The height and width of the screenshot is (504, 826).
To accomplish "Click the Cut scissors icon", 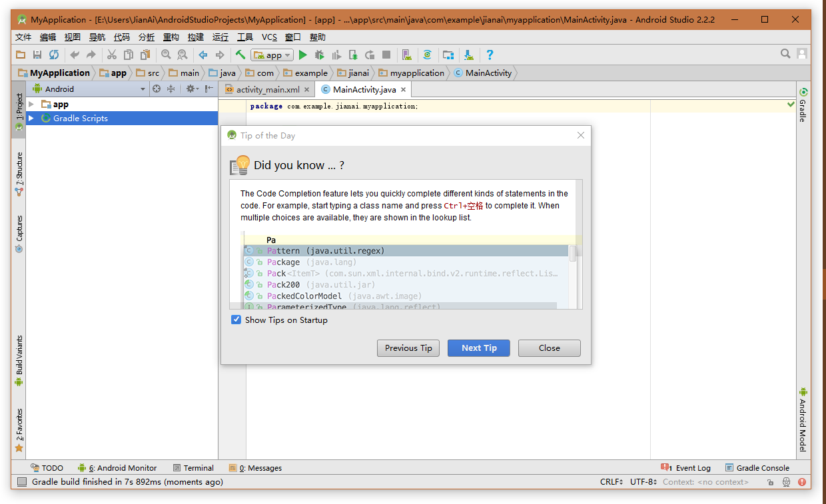I will click(112, 55).
